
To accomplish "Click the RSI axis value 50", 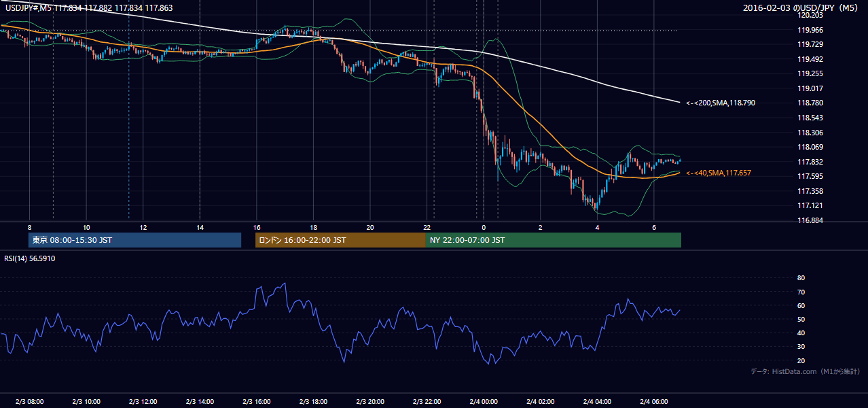I will pyautogui.click(x=801, y=319).
